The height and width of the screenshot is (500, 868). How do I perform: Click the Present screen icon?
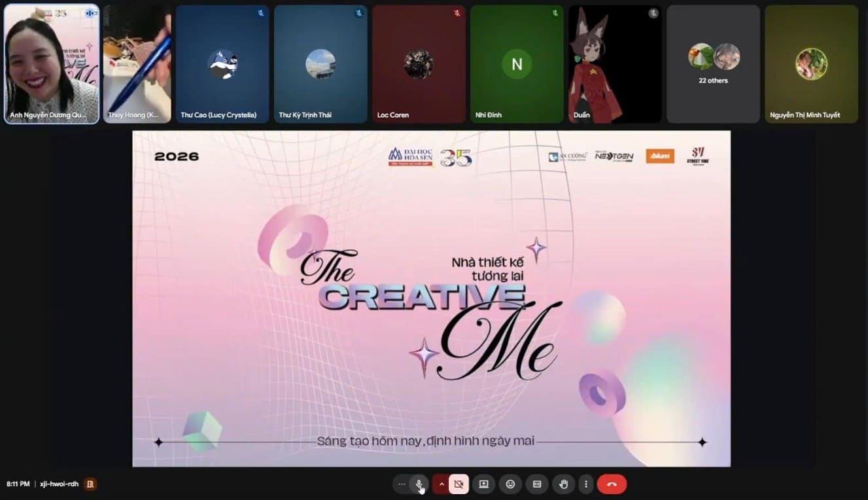(x=484, y=484)
